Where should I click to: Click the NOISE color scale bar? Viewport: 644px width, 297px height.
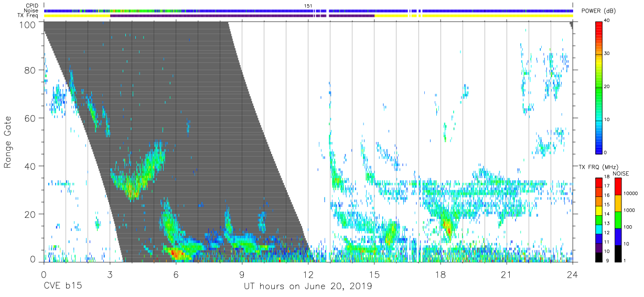[618, 219]
